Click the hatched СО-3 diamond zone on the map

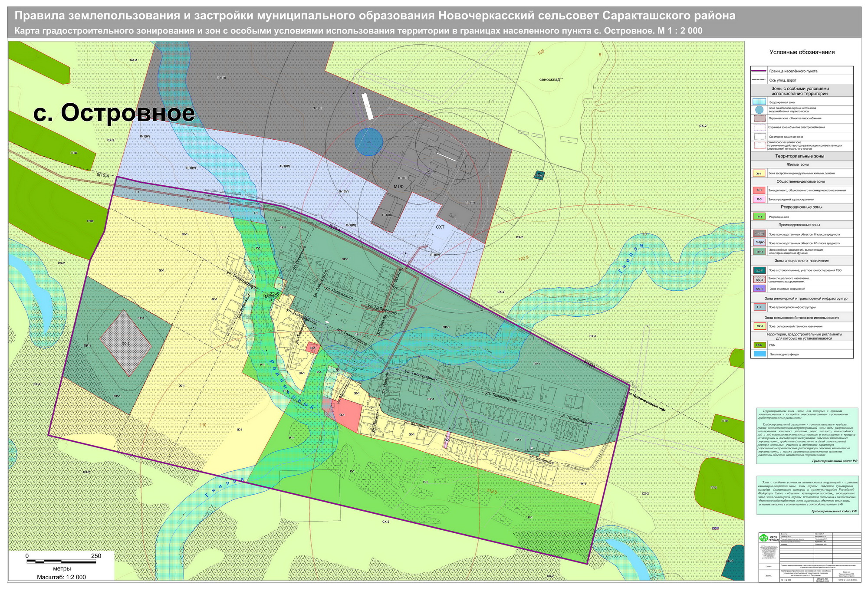point(126,343)
